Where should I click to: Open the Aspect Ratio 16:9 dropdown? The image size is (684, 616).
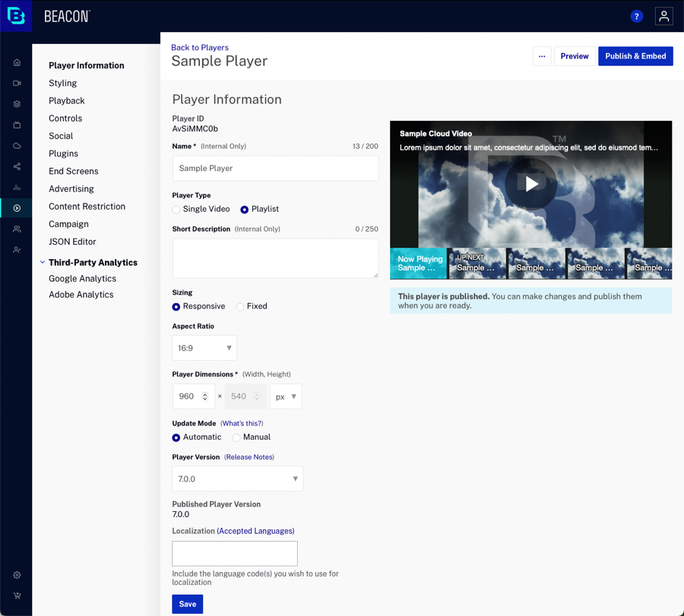coord(204,348)
